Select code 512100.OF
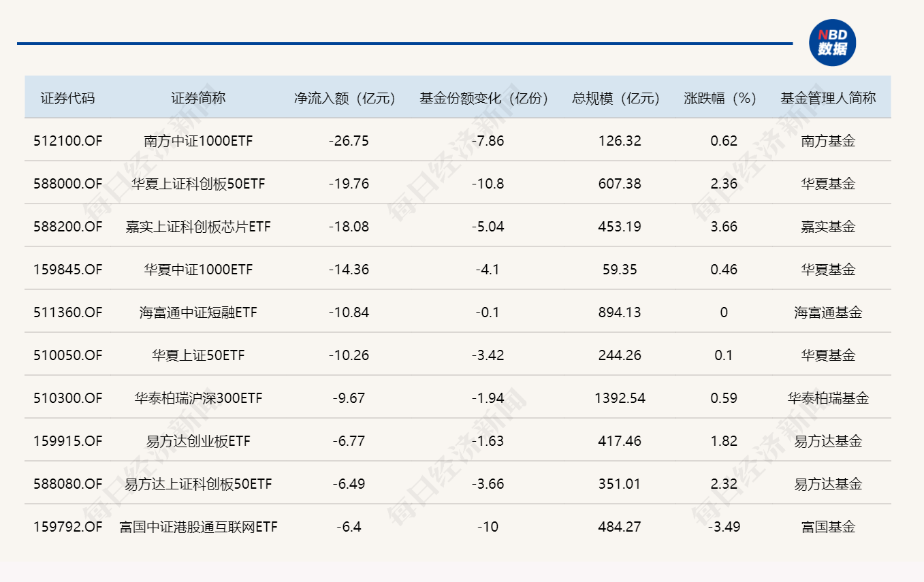This screenshot has width=924, height=582. 67,141
